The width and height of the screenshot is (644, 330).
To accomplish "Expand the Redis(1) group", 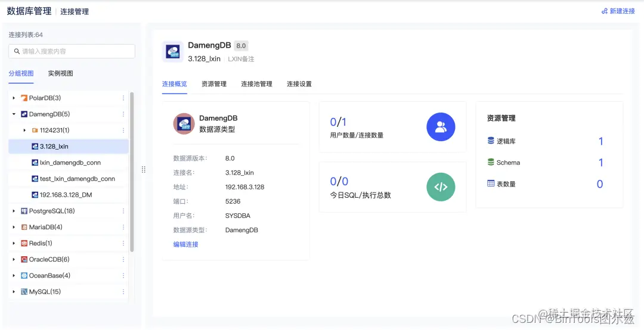I will pyautogui.click(x=14, y=244).
